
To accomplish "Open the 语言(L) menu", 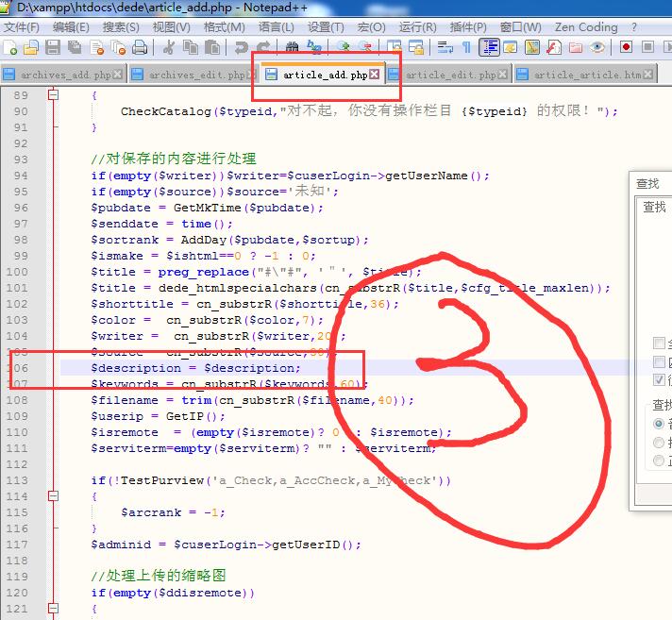I will click(276, 26).
